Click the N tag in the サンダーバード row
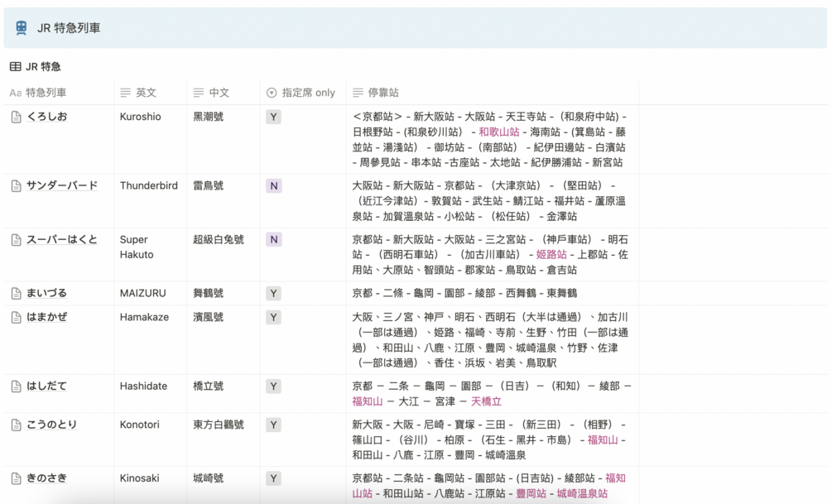The height and width of the screenshot is (504, 832). [274, 185]
